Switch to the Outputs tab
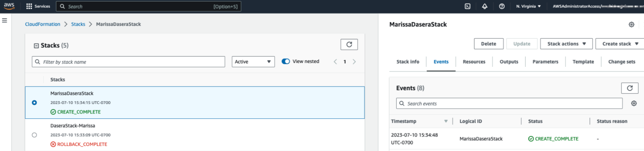644x151 pixels. (509, 62)
